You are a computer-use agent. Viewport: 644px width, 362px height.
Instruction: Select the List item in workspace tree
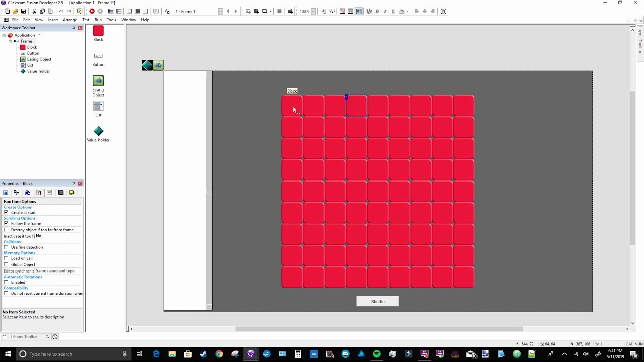point(30,65)
